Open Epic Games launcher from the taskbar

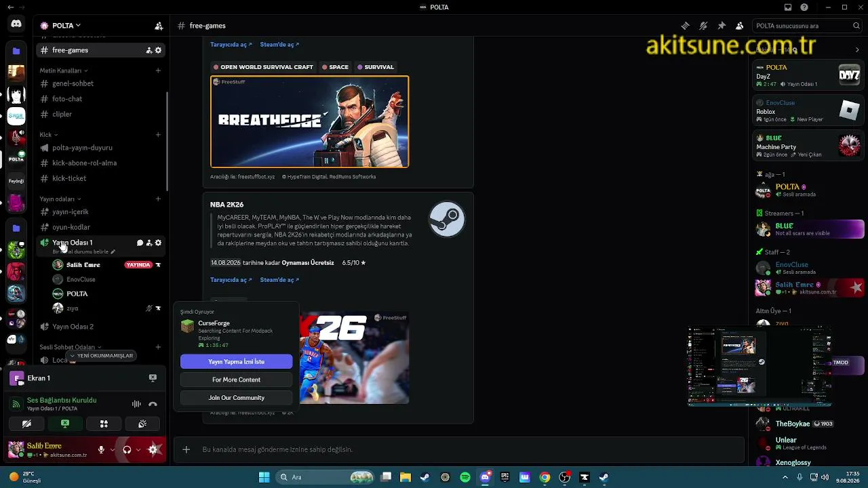tap(505, 477)
